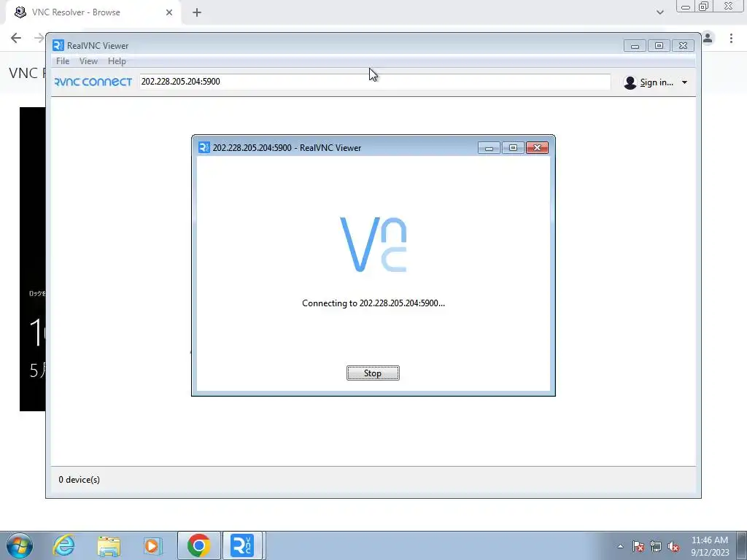Click the large VNC logo in dialog

click(x=373, y=245)
